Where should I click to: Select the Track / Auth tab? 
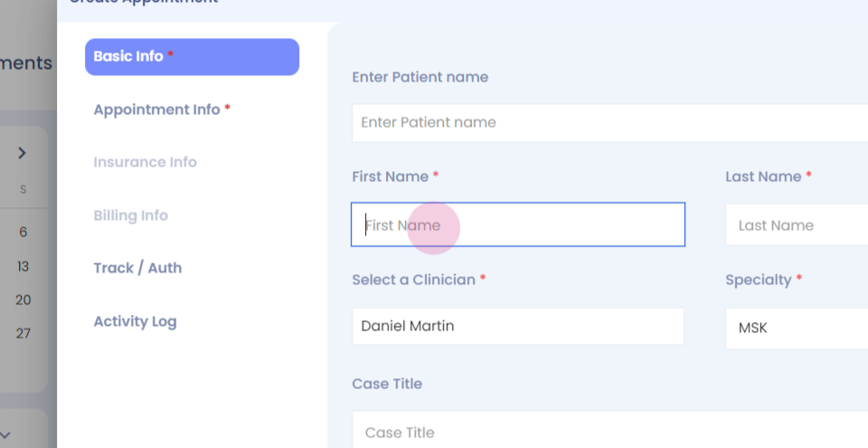point(137,269)
